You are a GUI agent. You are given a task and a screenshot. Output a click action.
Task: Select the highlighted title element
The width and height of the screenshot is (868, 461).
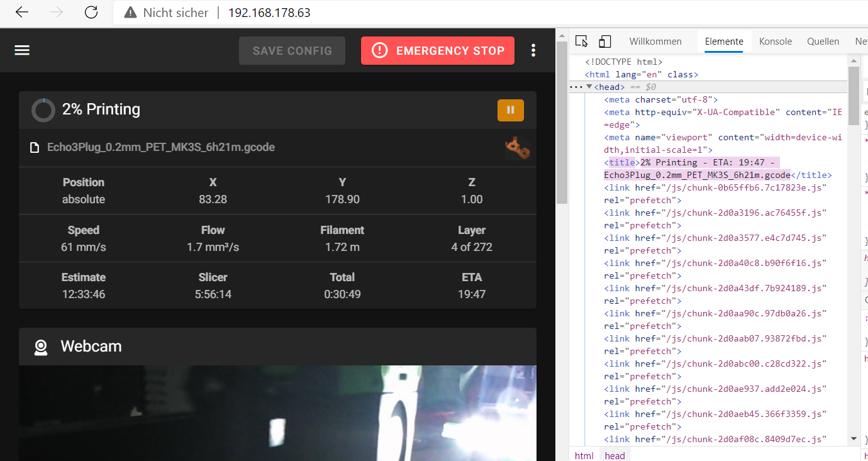click(718, 169)
